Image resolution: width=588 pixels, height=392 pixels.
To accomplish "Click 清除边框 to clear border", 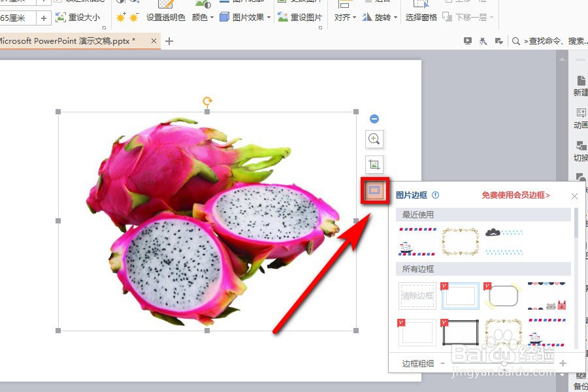I will [417, 295].
